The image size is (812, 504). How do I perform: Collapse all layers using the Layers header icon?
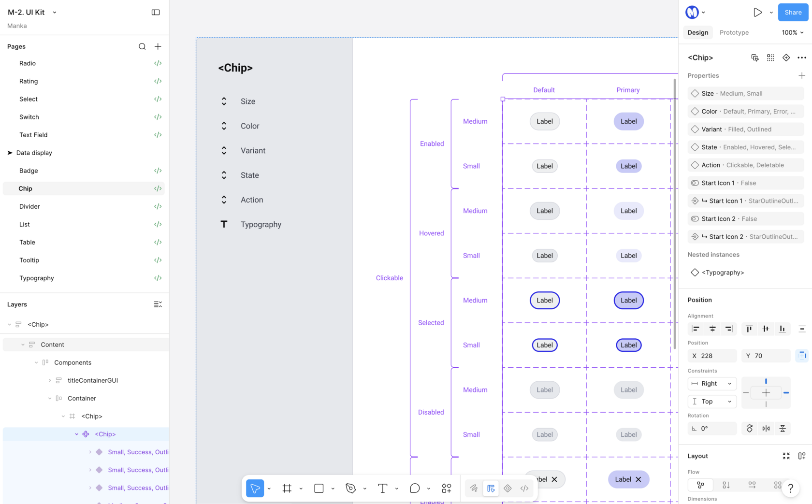[x=158, y=304]
